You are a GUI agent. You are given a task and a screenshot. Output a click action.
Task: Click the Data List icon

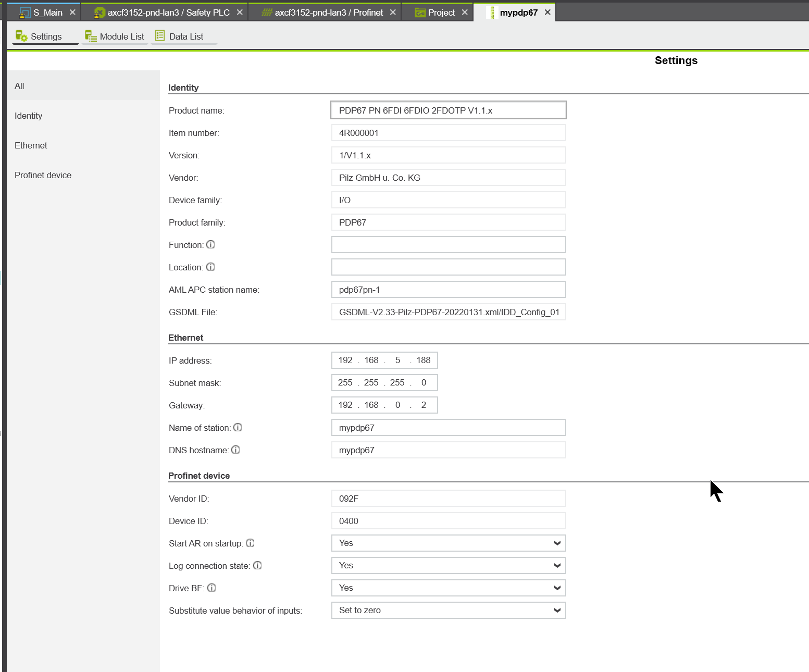(x=160, y=36)
